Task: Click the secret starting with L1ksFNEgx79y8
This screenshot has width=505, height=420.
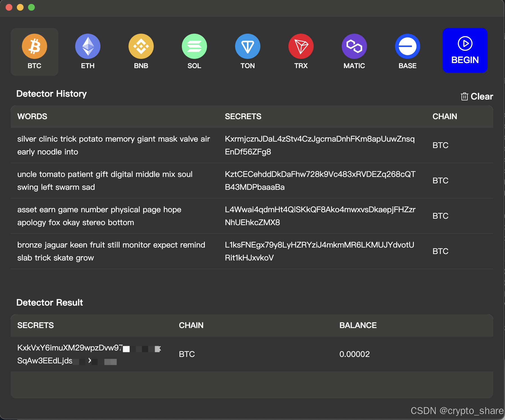Action: tap(320, 251)
